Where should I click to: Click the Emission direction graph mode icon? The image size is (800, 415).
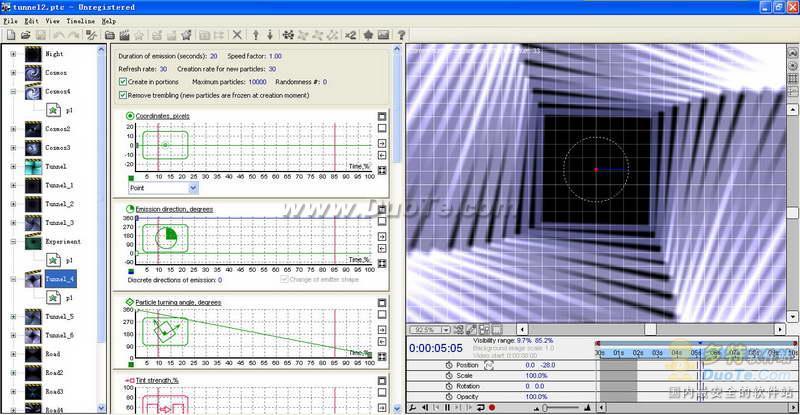pos(130,209)
